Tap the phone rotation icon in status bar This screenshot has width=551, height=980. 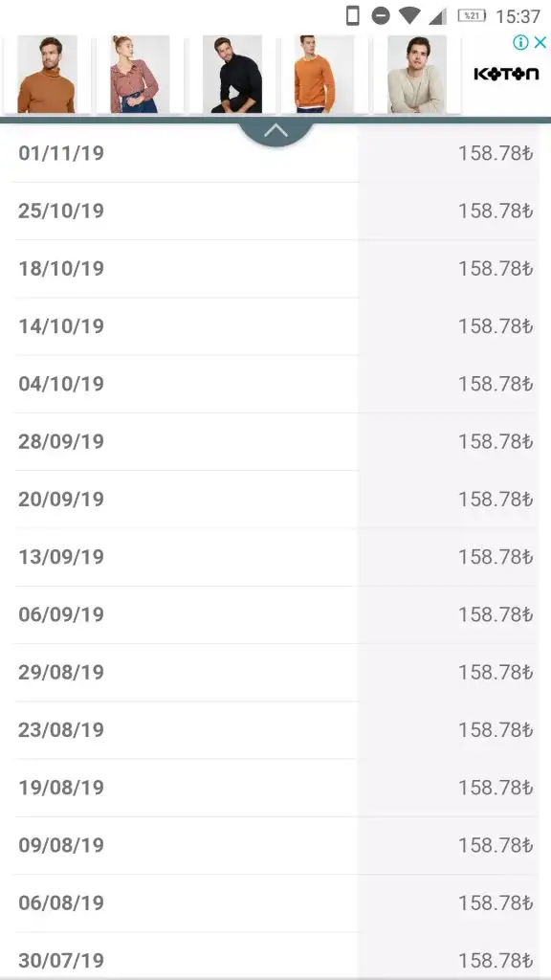353,15
